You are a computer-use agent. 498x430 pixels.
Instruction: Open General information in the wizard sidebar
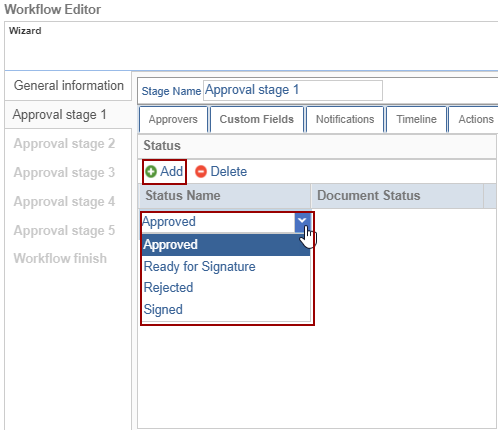(x=68, y=86)
